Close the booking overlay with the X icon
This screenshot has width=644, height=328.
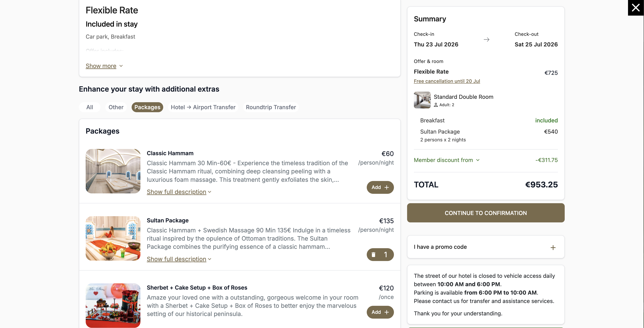tap(636, 8)
